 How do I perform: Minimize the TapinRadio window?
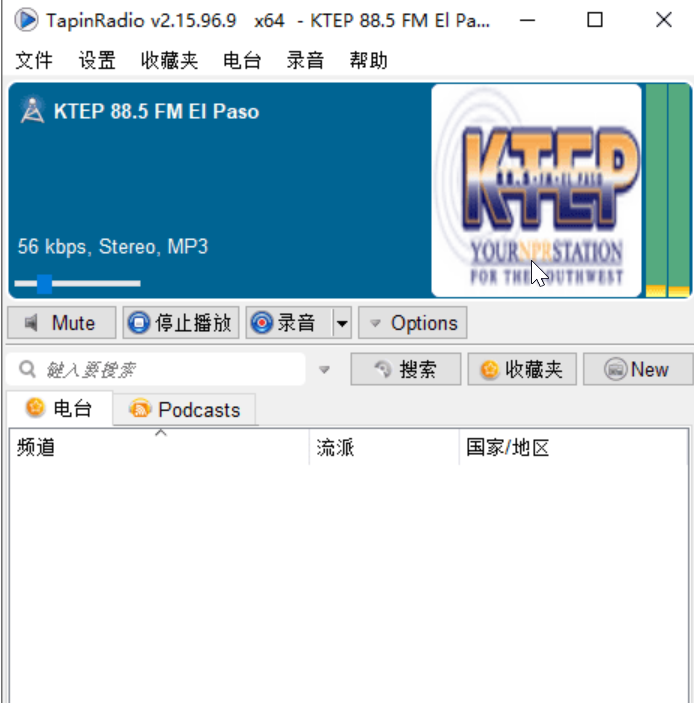point(527,20)
